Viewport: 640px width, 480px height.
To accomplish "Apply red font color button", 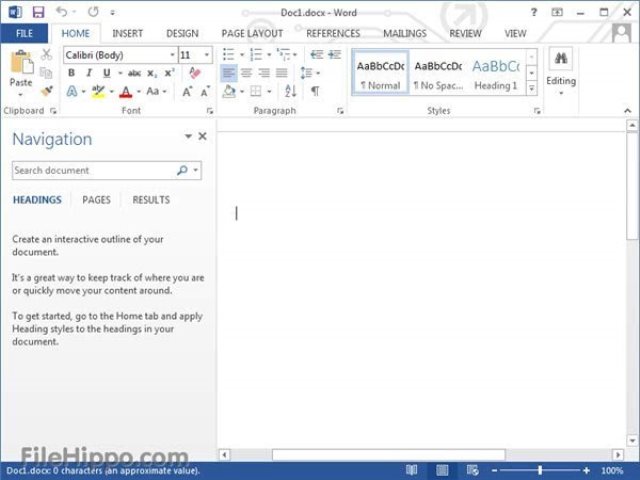I will tap(126, 92).
